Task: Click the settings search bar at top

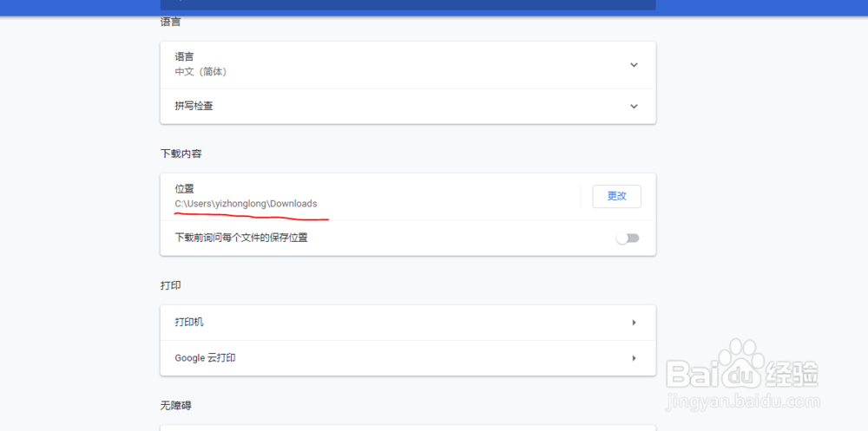Action: point(408,4)
